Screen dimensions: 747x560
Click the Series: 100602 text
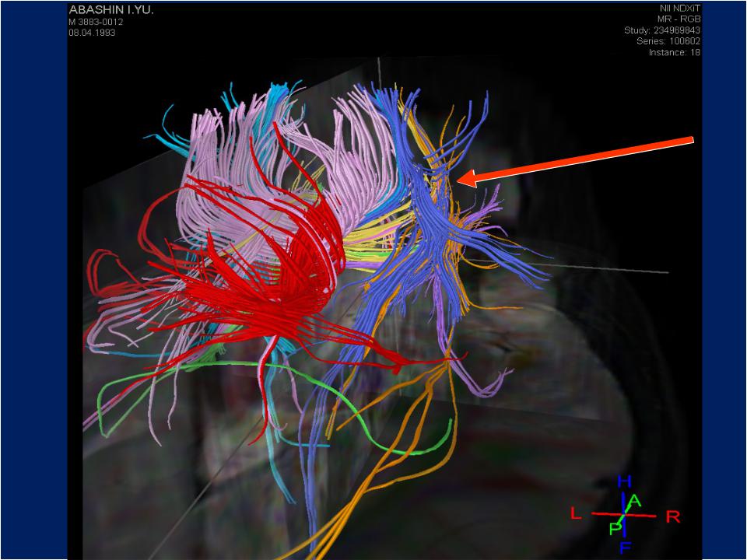click(668, 41)
